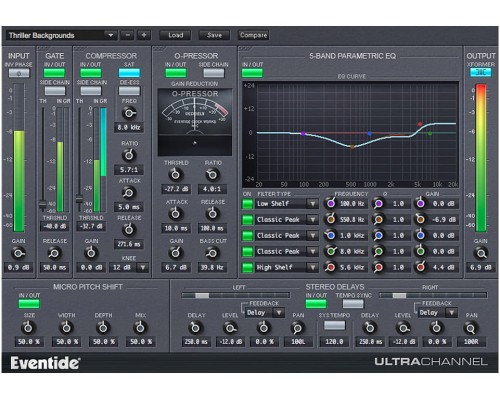Click the De-Ess Freq knob
This screenshot has width=500, height=399.
coord(129,113)
